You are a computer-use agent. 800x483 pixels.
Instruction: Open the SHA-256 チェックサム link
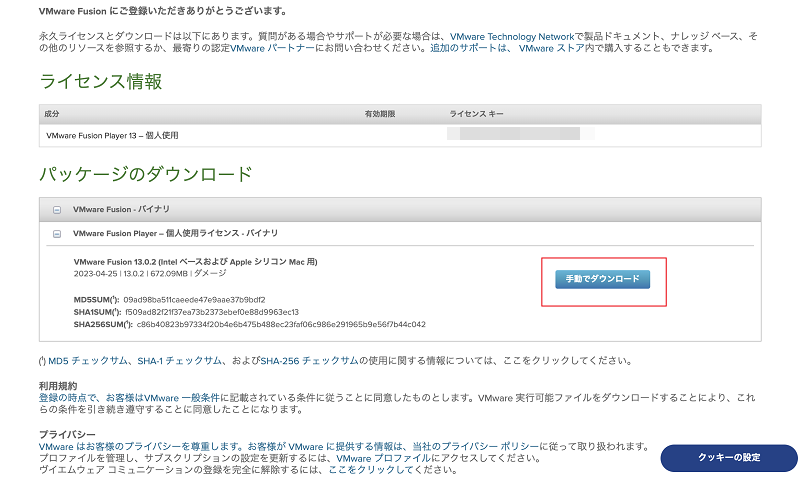(310, 361)
